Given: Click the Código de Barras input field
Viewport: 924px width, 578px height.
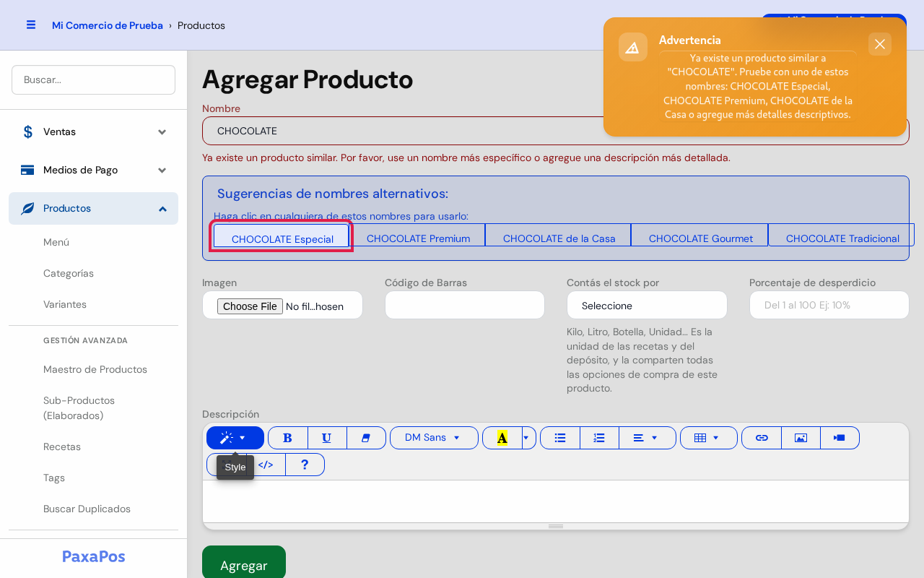Looking at the screenshot, I should (465, 305).
